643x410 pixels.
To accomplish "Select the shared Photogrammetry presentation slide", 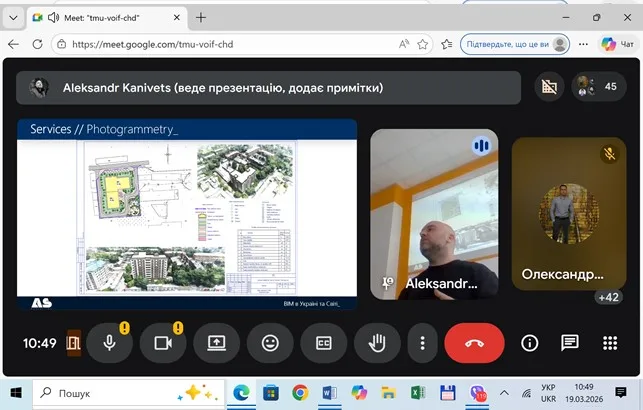I will [x=187, y=214].
